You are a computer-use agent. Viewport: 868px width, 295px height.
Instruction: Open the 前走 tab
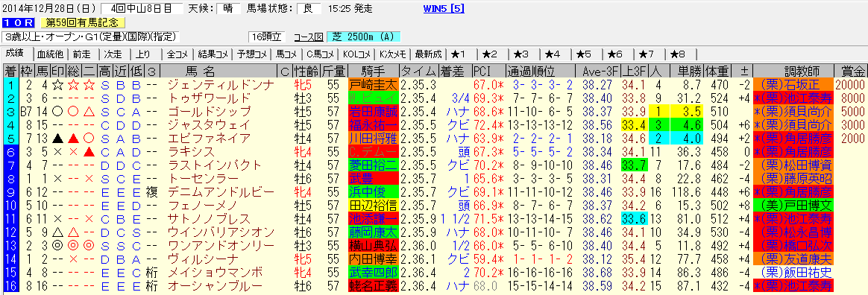tap(83, 54)
